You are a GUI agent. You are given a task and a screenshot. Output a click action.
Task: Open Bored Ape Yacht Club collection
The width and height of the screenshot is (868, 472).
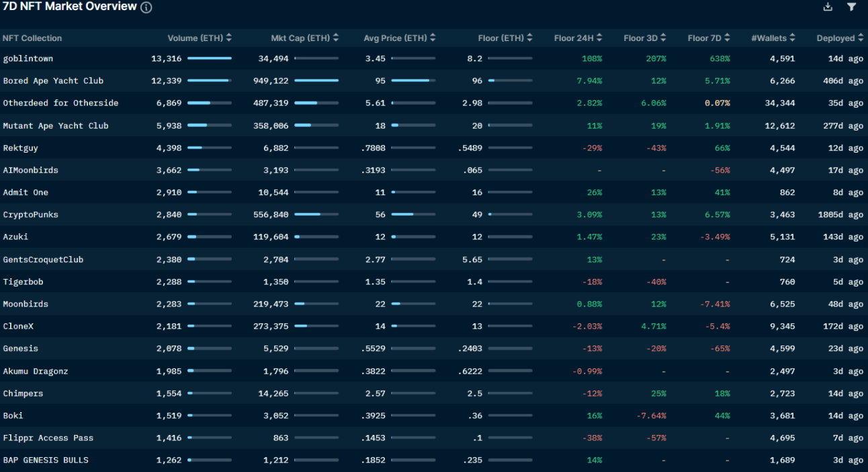(53, 81)
